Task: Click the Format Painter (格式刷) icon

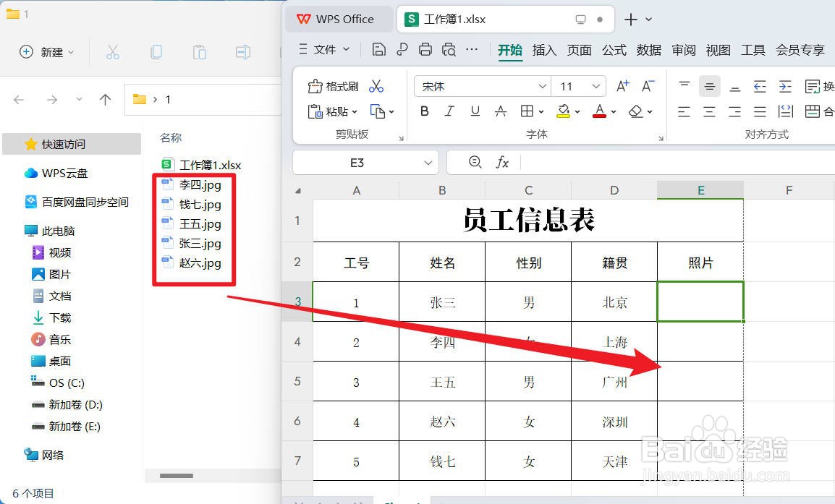Action: tap(315, 86)
